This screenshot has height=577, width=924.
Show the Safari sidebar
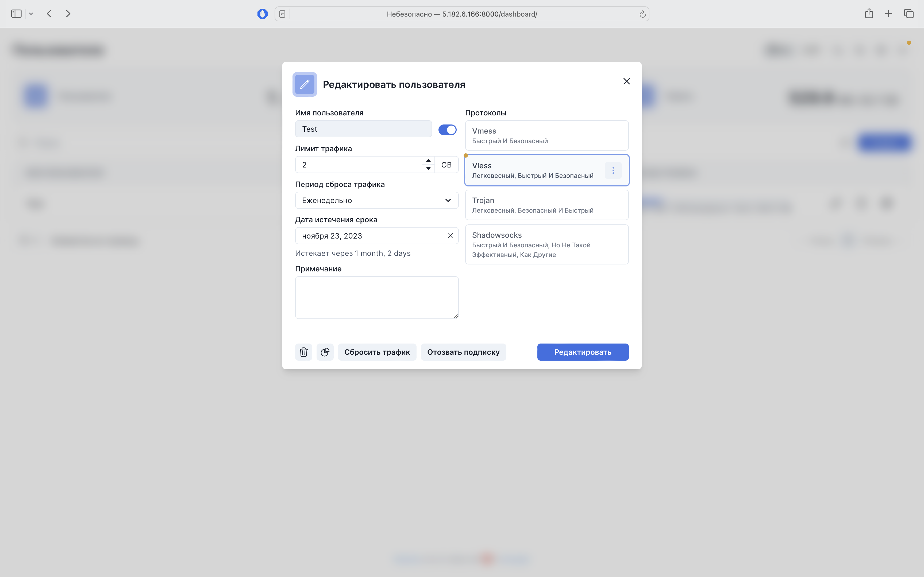[x=16, y=14]
